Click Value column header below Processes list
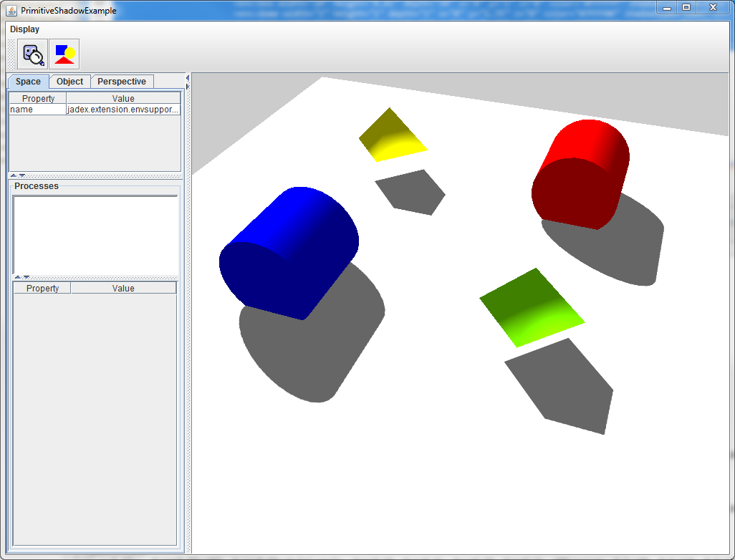735x560 pixels. 123,289
